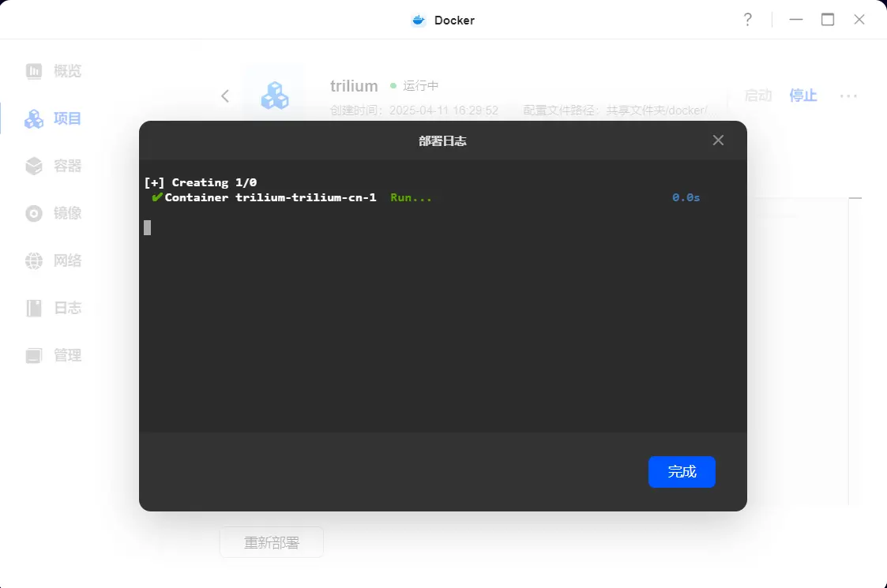Click the 停止 stop link
The width and height of the screenshot is (887, 588).
point(802,96)
